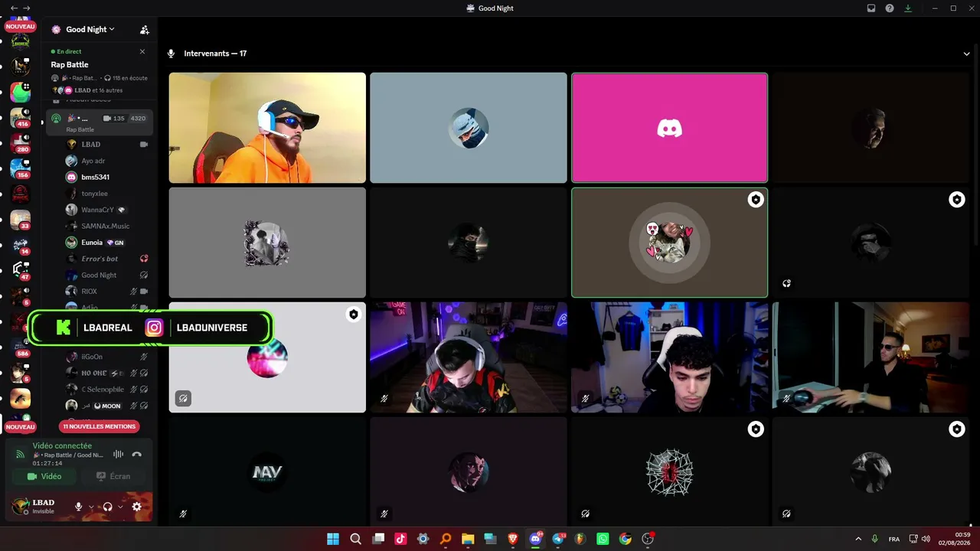Open the help icon in title bar
Image resolution: width=980 pixels, height=551 pixels.
[x=890, y=8]
